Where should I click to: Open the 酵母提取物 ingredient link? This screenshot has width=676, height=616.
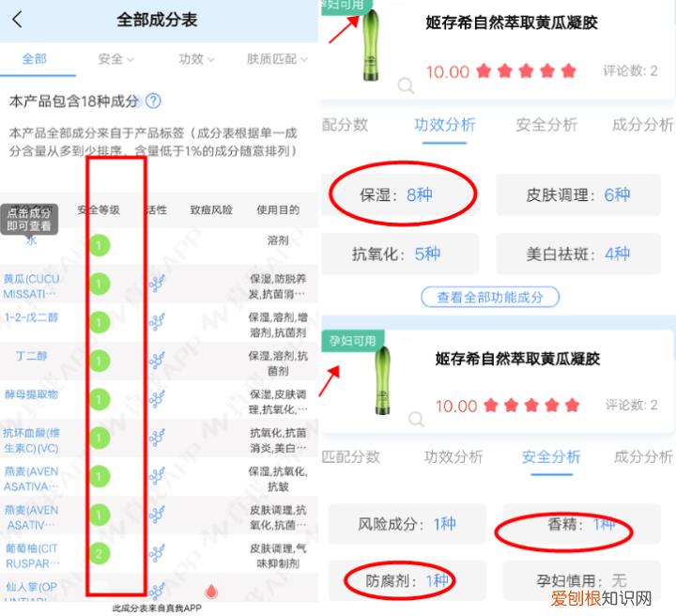pyautogui.click(x=31, y=394)
